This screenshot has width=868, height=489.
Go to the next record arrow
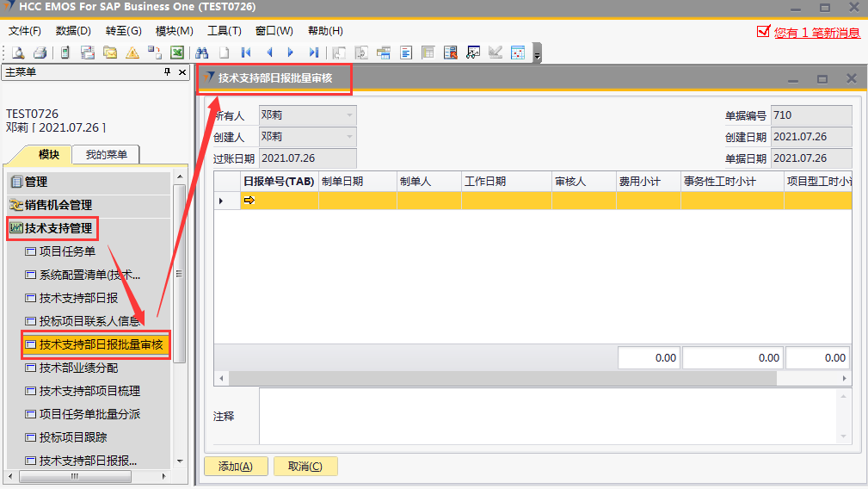coord(291,53)
